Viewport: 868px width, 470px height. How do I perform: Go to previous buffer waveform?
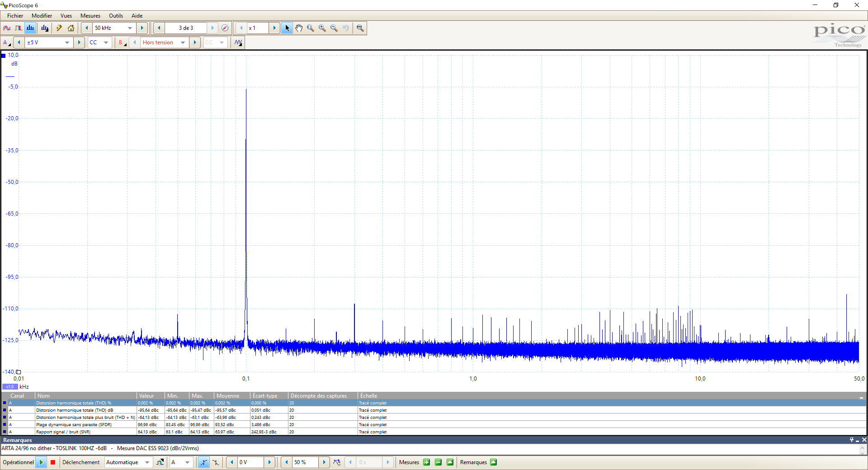pyautogui.click(x=159, y=28)
